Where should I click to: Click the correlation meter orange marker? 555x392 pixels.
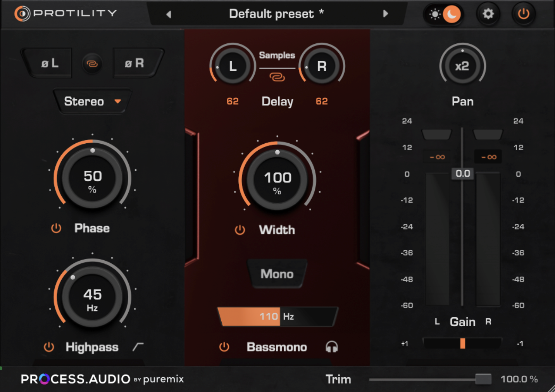tap(462, 344)
